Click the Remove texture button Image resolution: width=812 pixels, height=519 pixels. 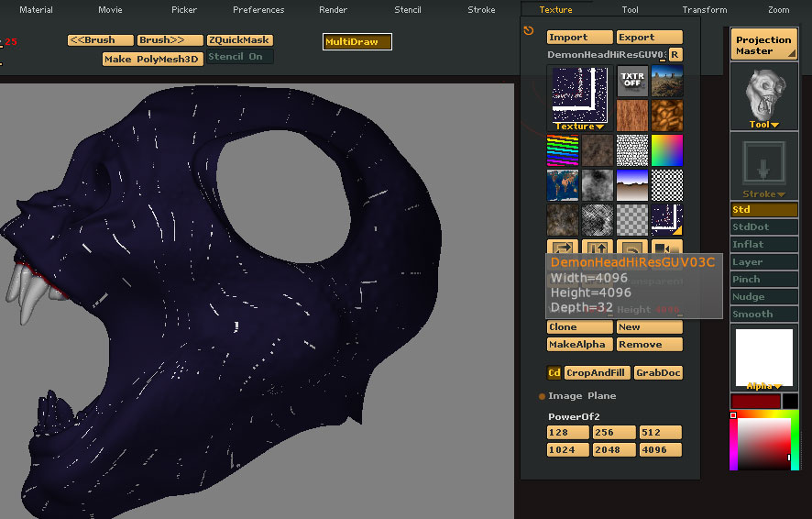click(650, 345)
